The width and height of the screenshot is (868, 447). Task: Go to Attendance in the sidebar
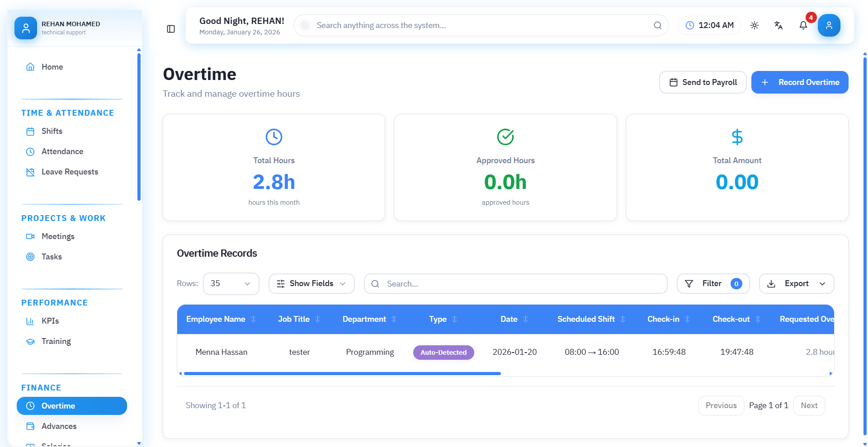[x=62, y=151]
